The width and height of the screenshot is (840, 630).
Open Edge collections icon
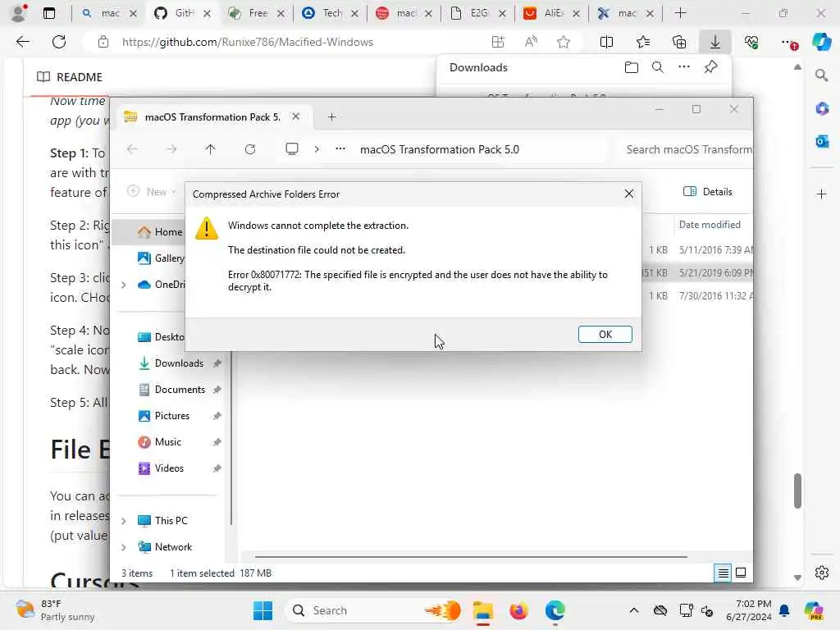coord(679,42)
